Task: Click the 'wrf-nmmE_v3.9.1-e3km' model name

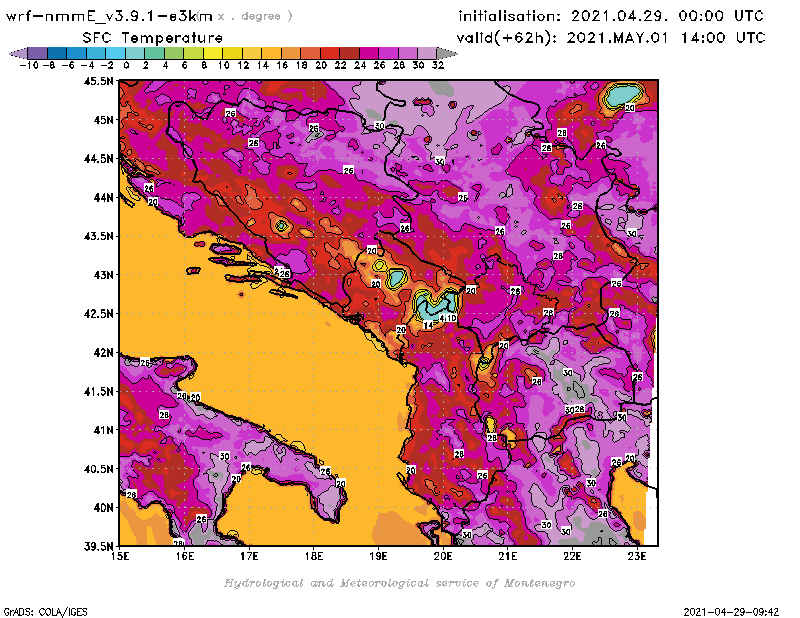Action: (x=109, y=16)
